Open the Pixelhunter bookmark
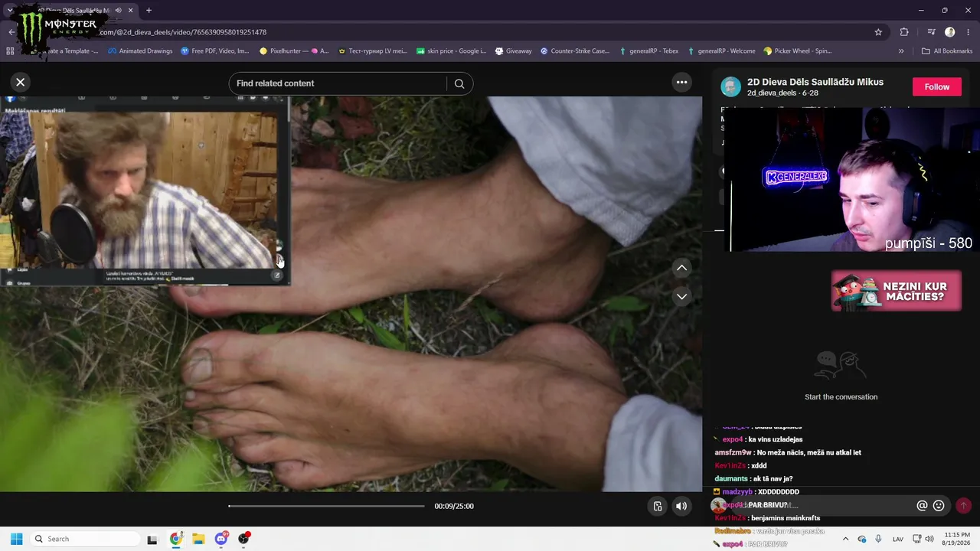The height and width of the screenshot is (551, 980). tap(294, 51)
